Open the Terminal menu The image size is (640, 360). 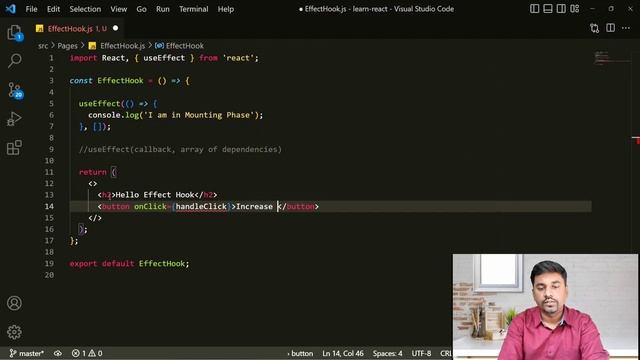point(193,9)
